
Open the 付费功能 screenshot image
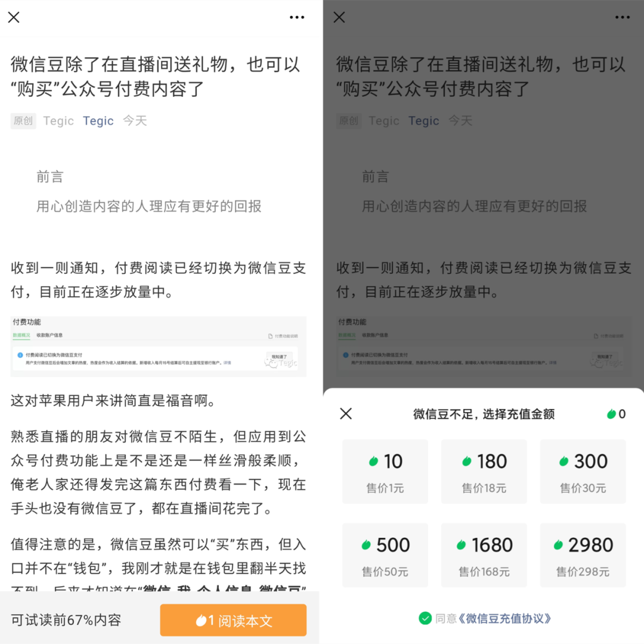[159, 346]
